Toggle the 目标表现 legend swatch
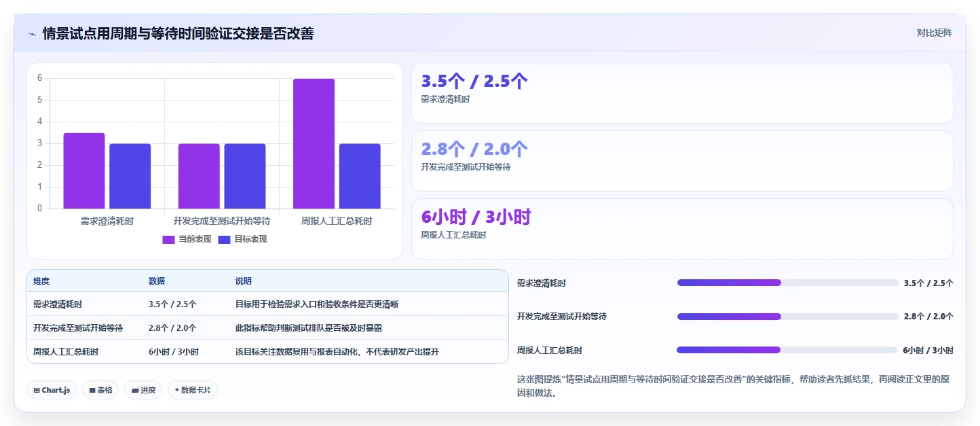The width and height of the screenshot is (980, 426). (x=225, y=239)
